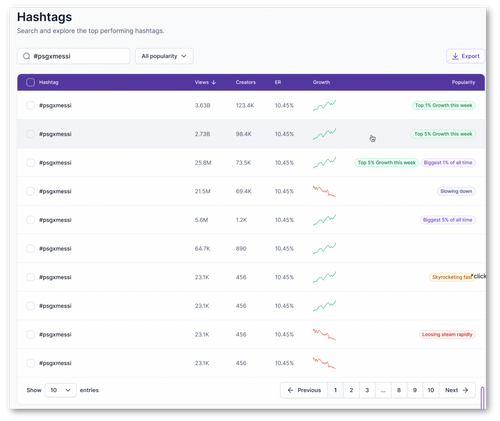Check the box for 21.5M views row

(30, 191)
